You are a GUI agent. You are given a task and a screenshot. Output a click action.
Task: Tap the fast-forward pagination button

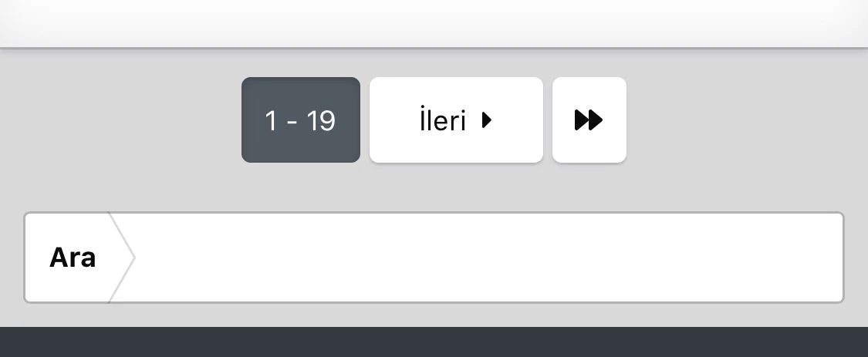(589, 120)
